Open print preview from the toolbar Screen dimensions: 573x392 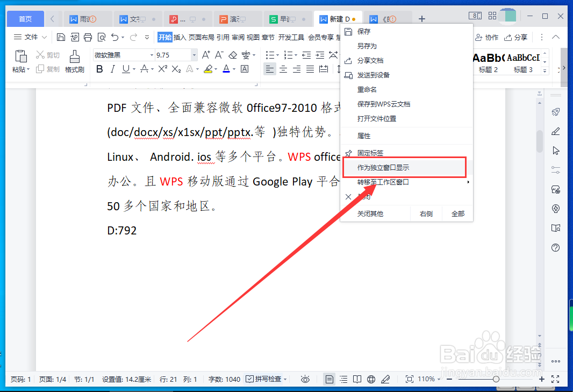(x=101, y=37)
